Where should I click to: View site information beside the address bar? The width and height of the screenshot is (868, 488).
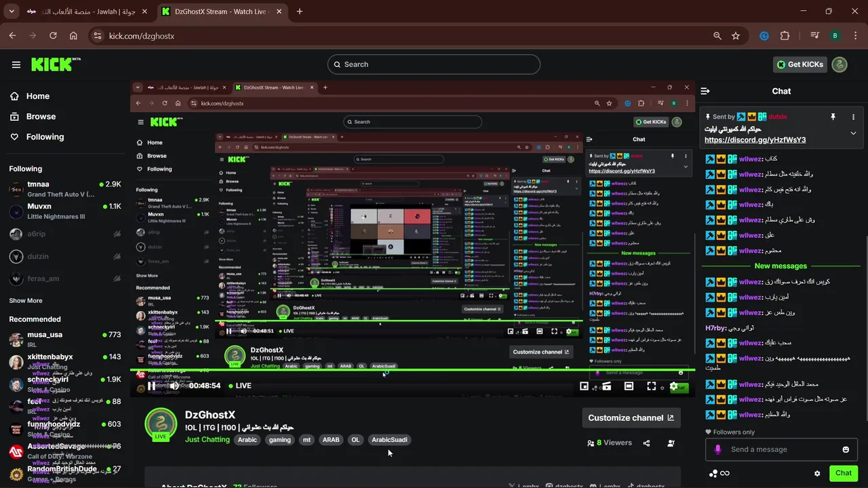pyautogui.click(x=97, y=36)
